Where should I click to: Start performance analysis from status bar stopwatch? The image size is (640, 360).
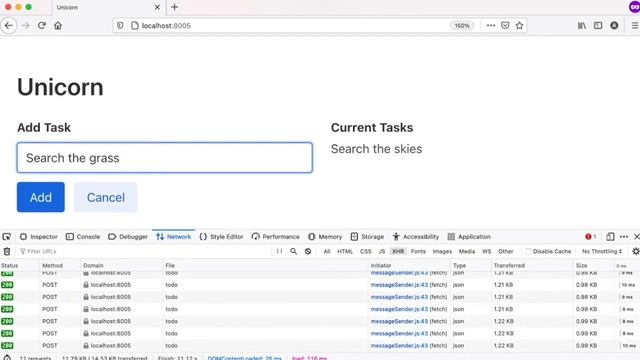tap(7, 358)
